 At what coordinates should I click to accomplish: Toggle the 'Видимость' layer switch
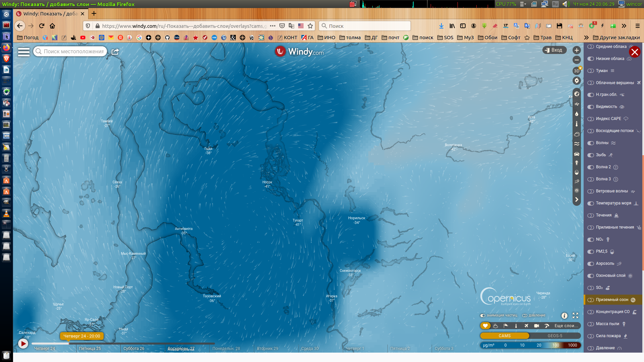tap(591, 107)
